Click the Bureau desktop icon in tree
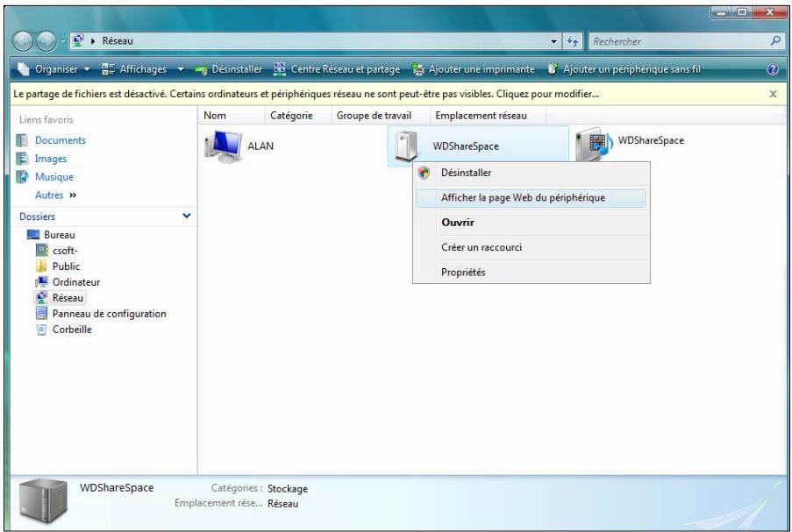The width and height of the screenshot is (792, 532). click(x=33, y=235)
